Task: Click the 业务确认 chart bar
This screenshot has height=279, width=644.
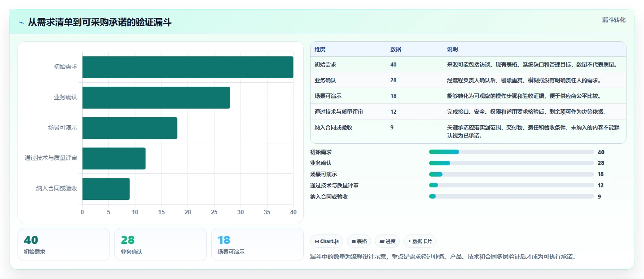Action: pos(156,97)
